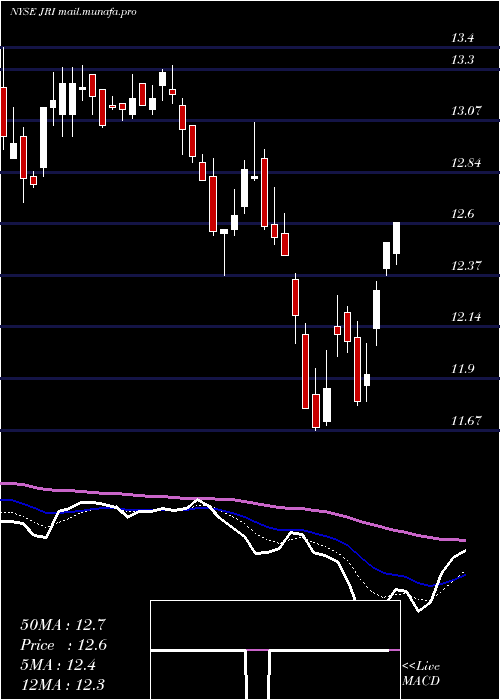
Task: Click the 12.37 price level label
Action: (466, 266)
